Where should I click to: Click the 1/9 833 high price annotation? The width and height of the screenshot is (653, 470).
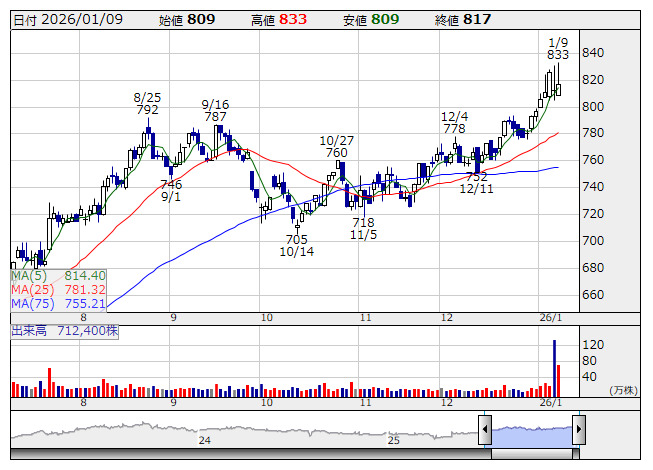pos(558,49)
